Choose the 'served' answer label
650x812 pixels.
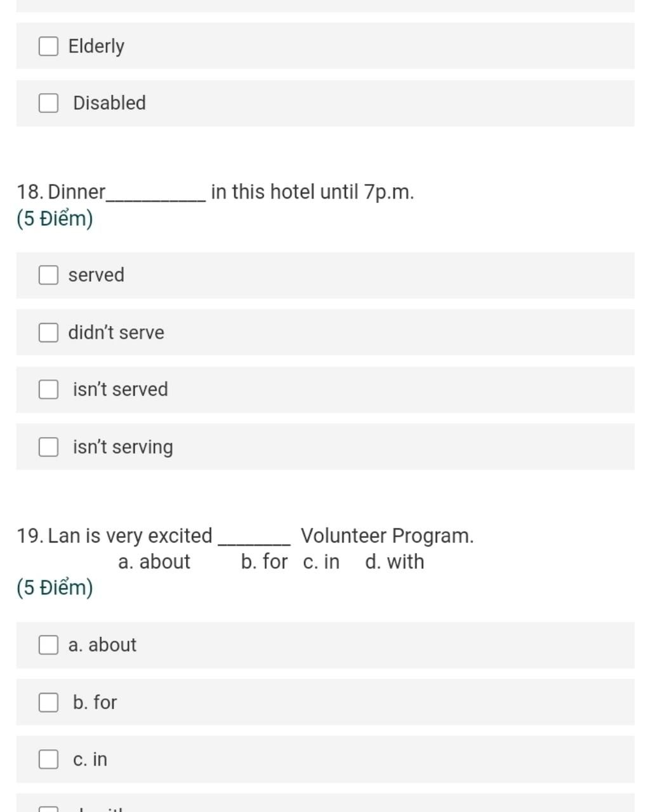coord(96,275)
